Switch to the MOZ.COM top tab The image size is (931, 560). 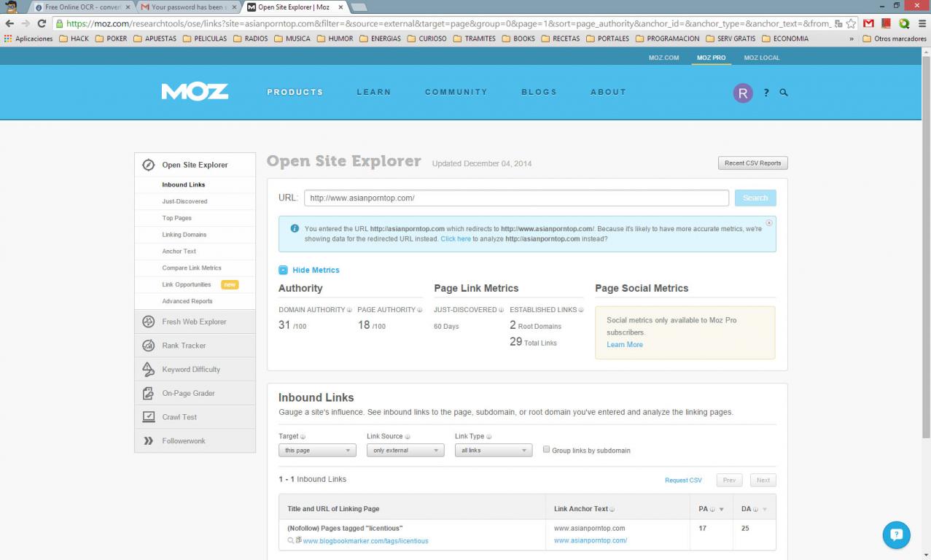664,58
